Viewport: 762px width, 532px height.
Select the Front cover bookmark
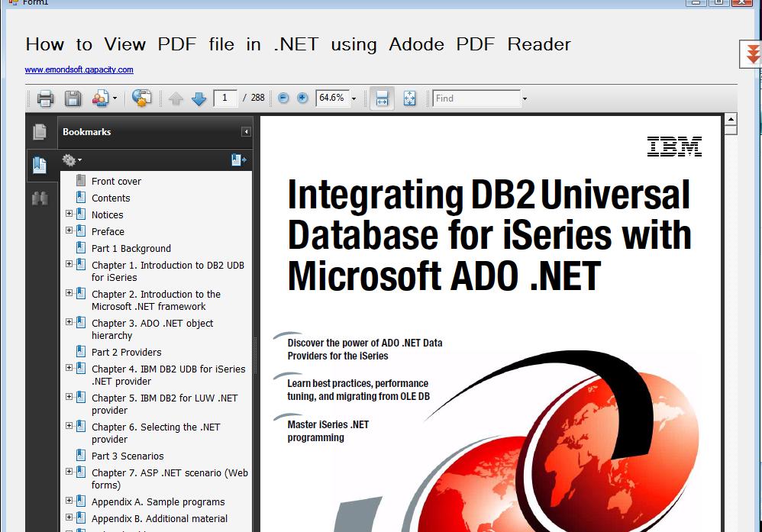tap(116, 181)
